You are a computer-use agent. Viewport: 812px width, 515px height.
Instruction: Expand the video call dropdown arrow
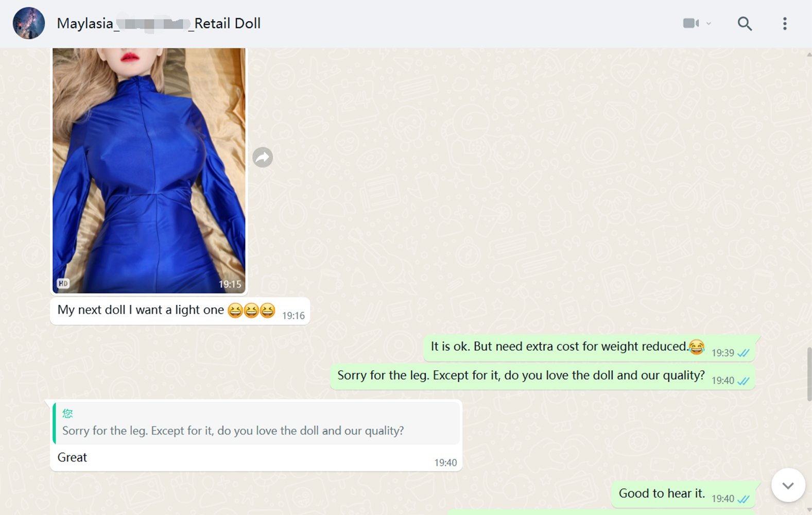(709, 24)
